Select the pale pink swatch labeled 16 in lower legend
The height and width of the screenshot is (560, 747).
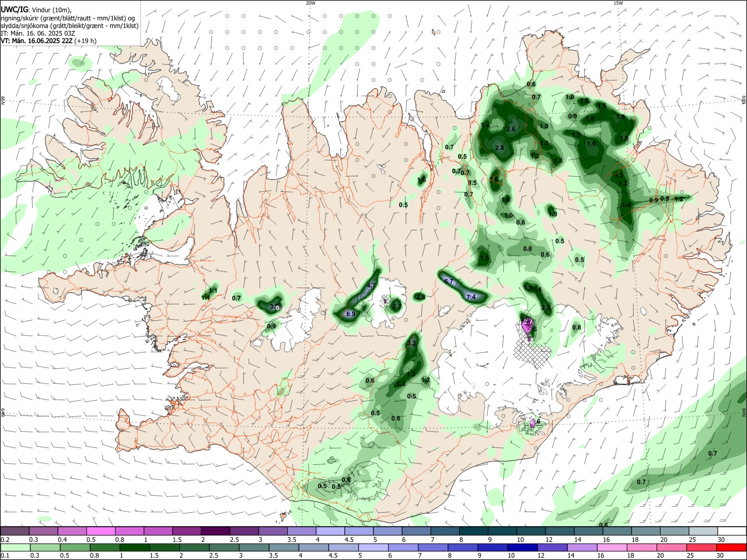coord(611,547)
